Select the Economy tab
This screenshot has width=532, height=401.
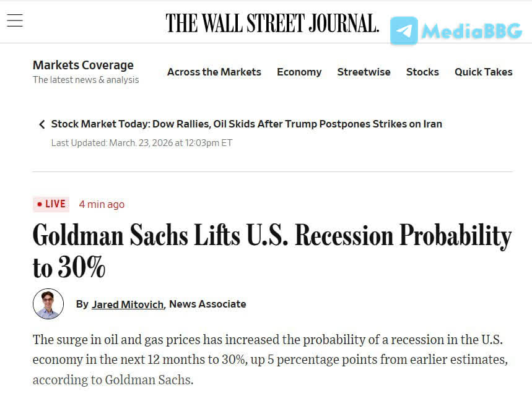[299, 72]
